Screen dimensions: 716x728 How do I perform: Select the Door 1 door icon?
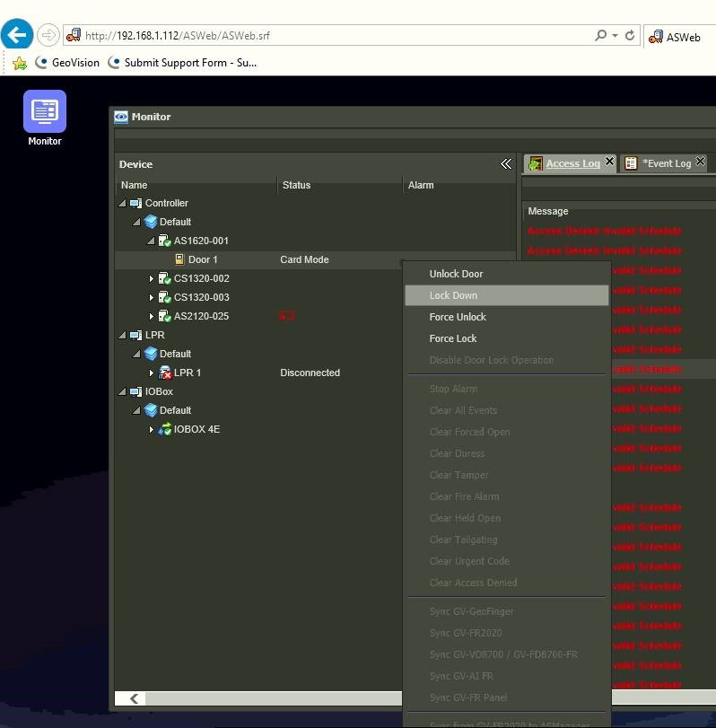(x=179, y=259)
